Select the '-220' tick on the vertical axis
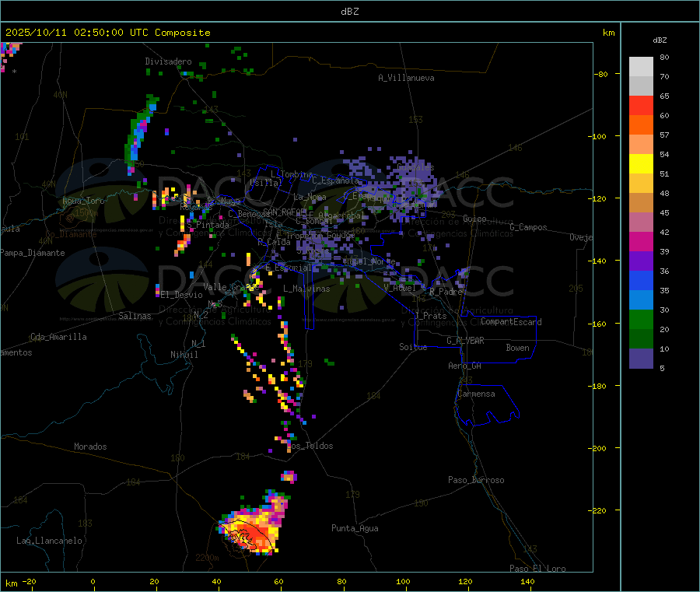The width and height of the screenshot is (700, 592). tap(599, 511)
